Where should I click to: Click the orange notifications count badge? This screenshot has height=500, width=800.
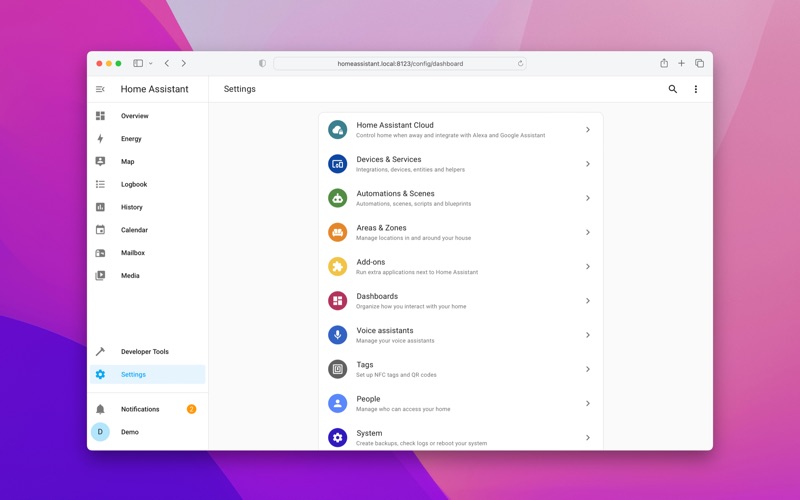pos(191,409)
